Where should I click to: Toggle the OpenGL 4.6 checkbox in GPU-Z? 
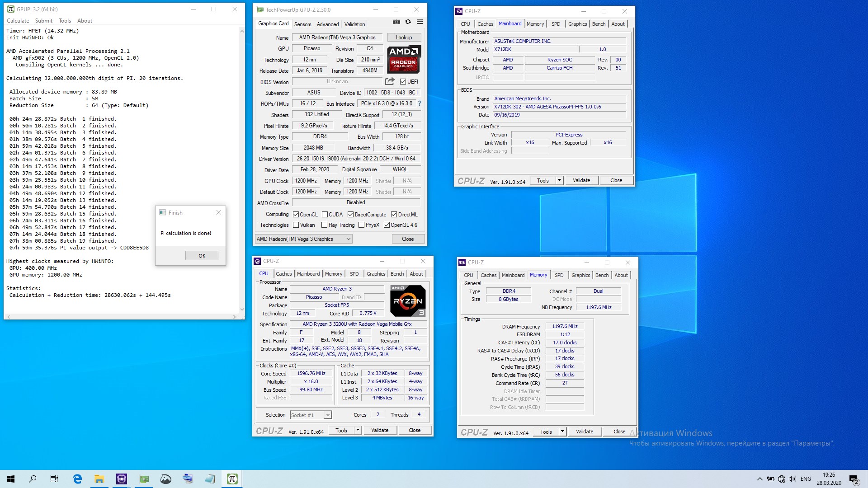(x=387, y=225)
